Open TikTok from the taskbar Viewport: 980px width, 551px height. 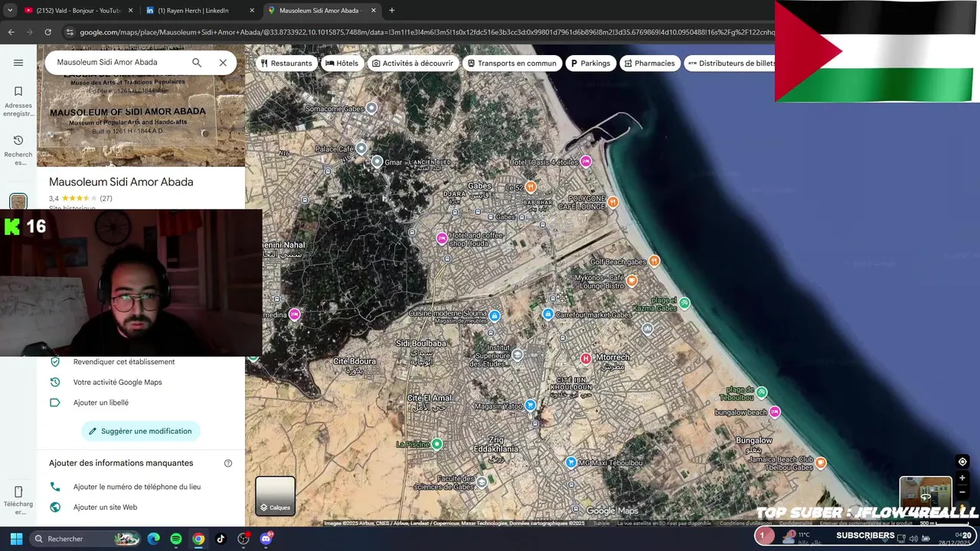(220, 539)
